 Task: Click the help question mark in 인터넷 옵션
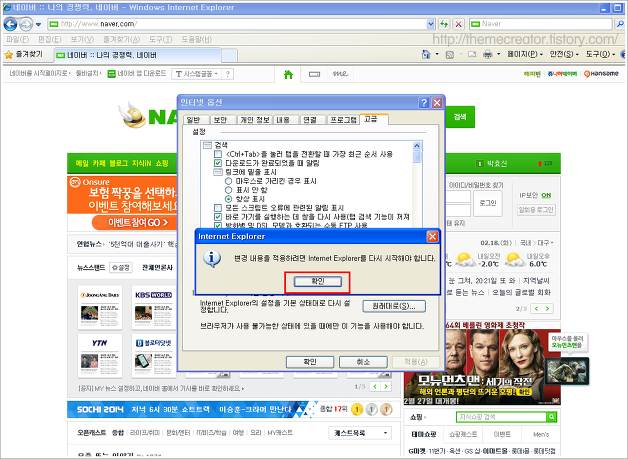[x=424, y=103]
